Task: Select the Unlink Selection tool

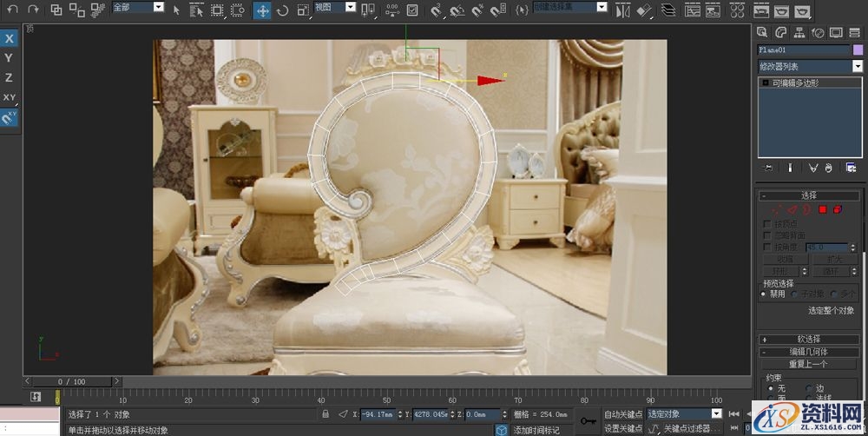Action: coord(77,10)
